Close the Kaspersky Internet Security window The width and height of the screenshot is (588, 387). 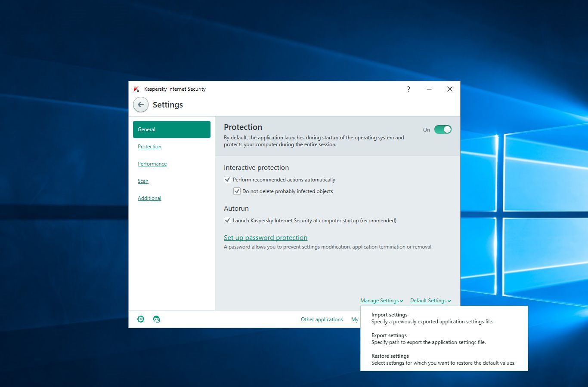point(449,89)
